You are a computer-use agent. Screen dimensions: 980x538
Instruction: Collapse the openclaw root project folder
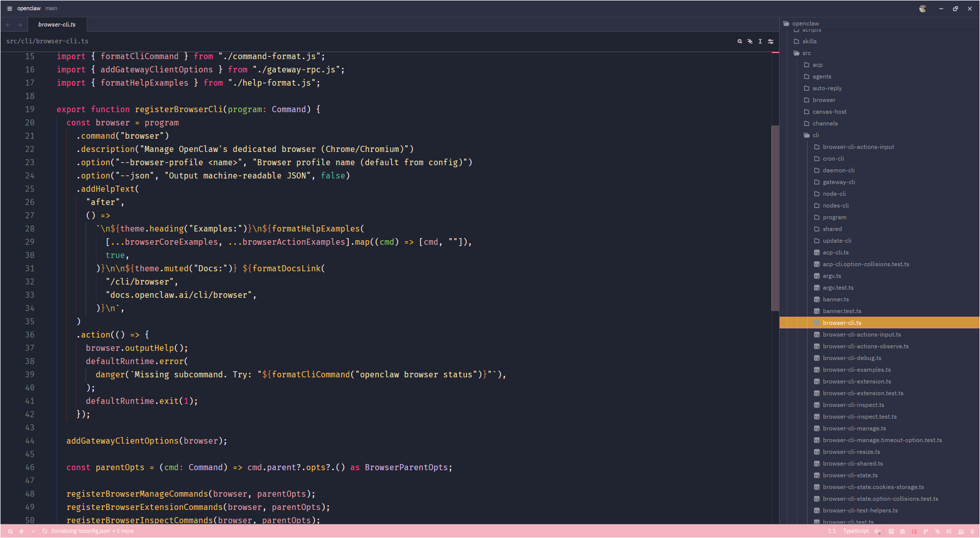(x=880, y=23)
